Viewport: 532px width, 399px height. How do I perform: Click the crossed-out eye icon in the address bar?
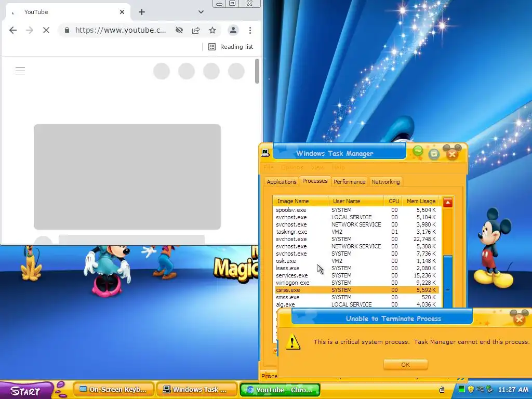pos(179,30)
